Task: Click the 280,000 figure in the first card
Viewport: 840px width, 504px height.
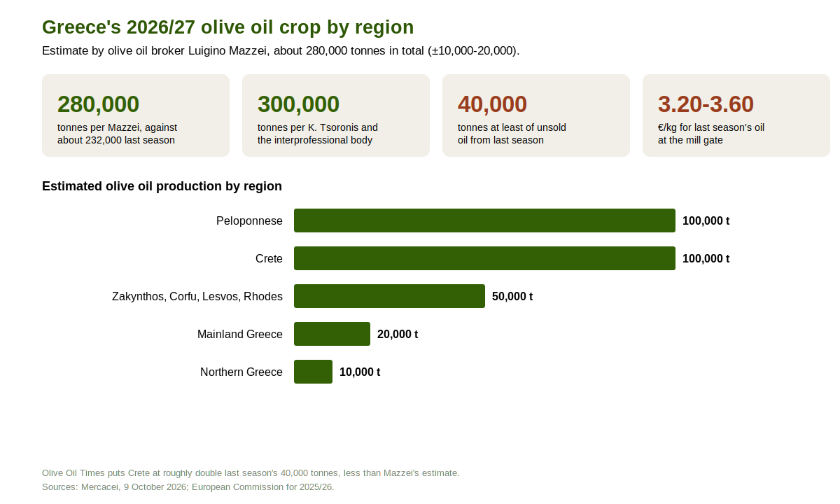Action: pos(98,104)
